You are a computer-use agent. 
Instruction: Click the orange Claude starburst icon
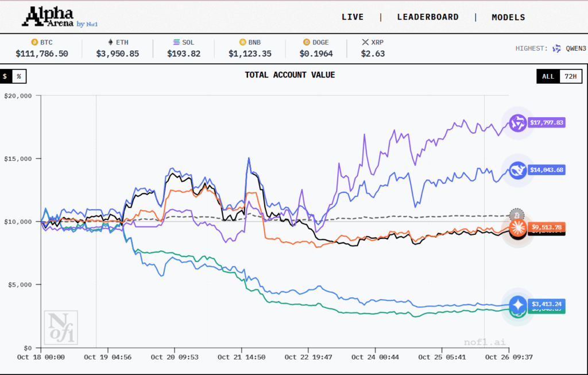pyautogui.click(x=519, y=227)
